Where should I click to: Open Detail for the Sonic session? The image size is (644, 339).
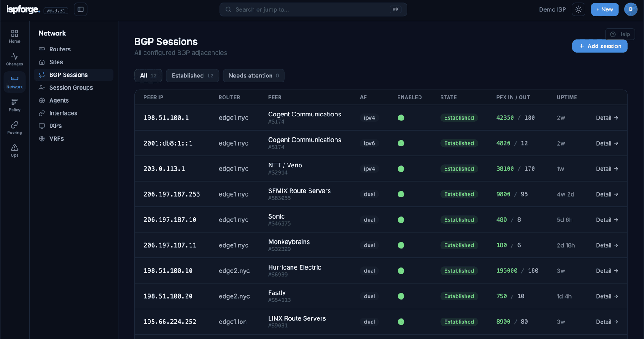[x=607, y=220]
